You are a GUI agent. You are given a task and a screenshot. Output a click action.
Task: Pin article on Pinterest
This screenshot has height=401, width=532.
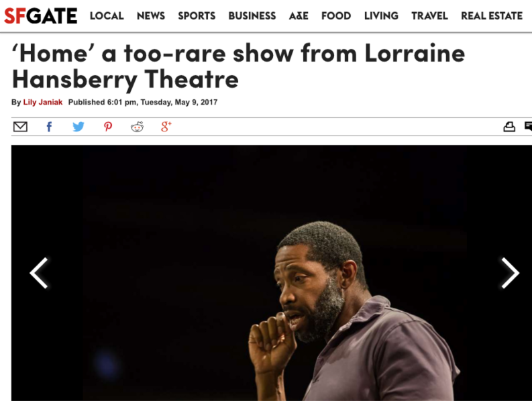coord(108,127)
